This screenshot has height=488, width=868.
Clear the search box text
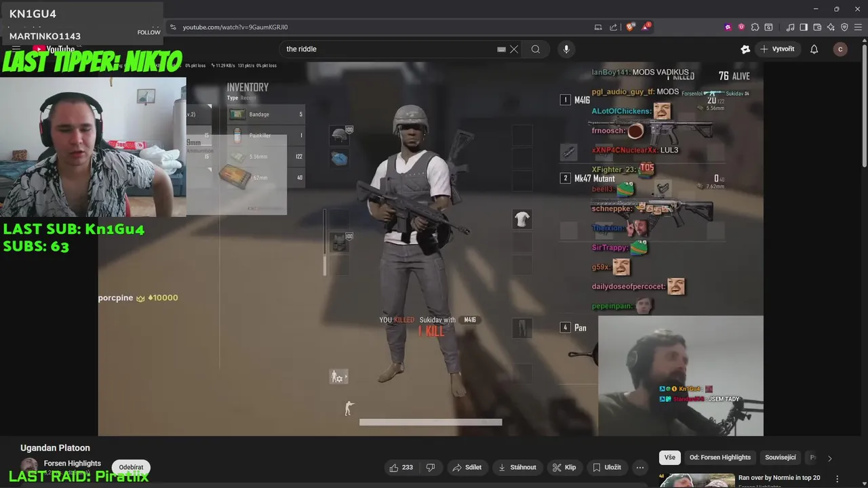pyautogui.click(x=514, y=49)
